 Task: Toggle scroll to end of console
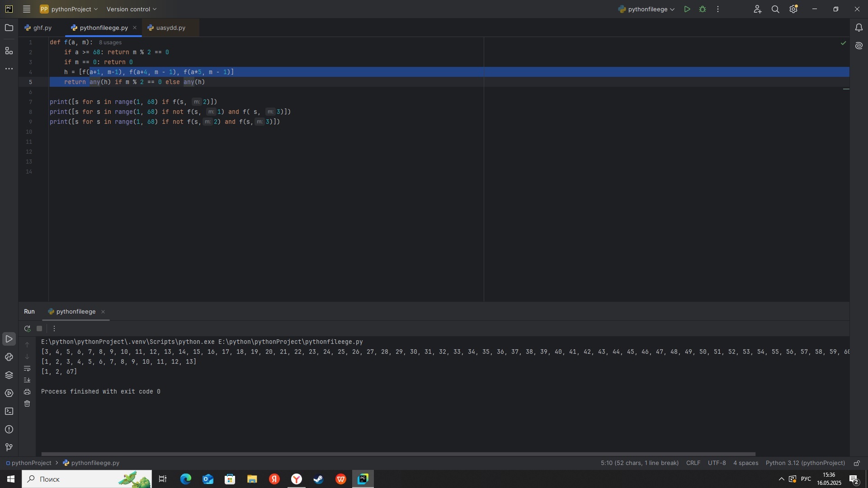[27, 380]
